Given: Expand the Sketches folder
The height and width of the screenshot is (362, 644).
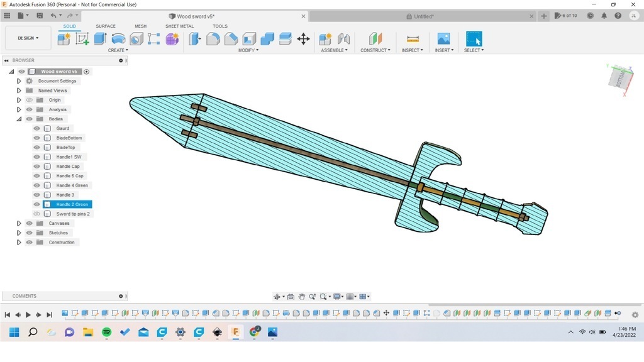Looking at the screenshot, I should pos(19,233).
